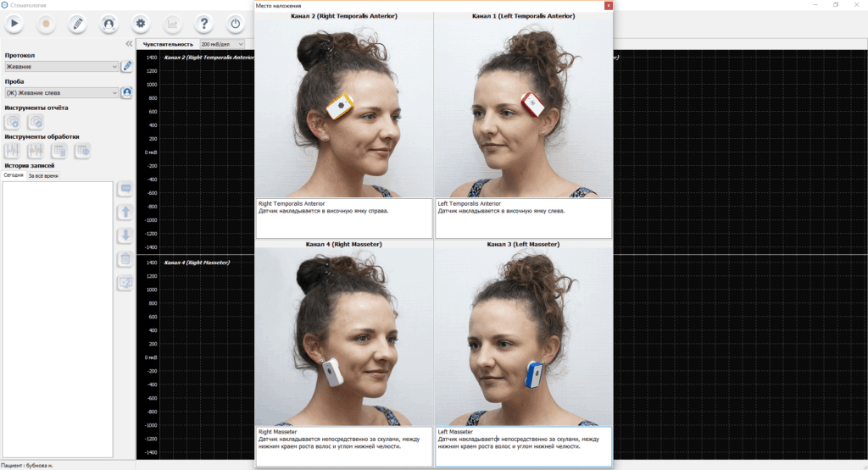Click the down arrow icon beside records list
Viewport: 868px width, 470px height.
coord(125,236)
